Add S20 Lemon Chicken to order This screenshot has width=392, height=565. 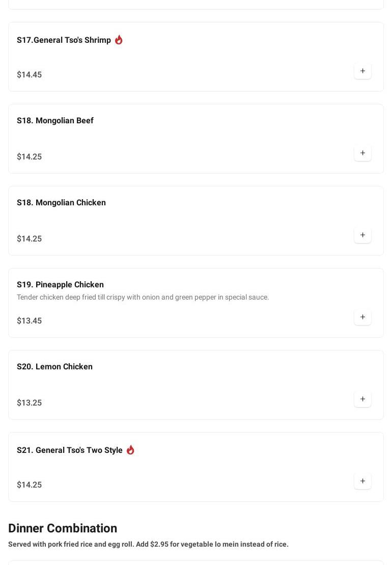coord(362,399)
